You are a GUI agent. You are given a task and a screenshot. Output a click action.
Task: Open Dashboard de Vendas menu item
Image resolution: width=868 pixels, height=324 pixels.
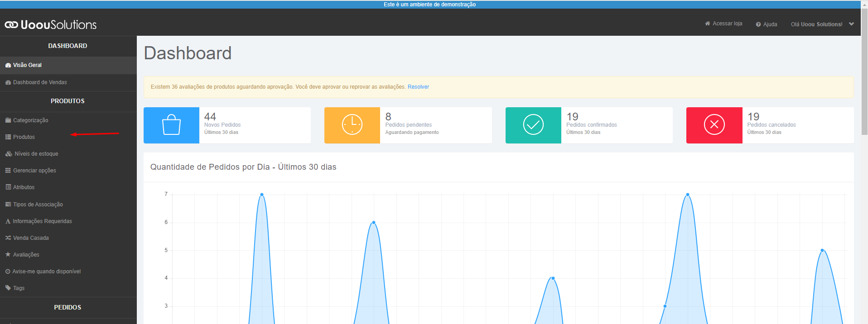[x=68, y=82]
